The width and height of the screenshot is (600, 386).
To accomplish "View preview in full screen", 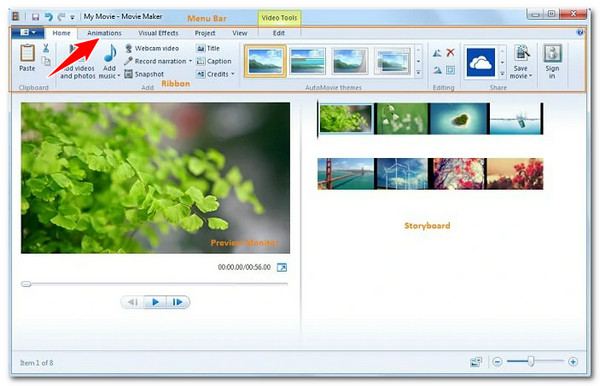I will coord(282,267).
